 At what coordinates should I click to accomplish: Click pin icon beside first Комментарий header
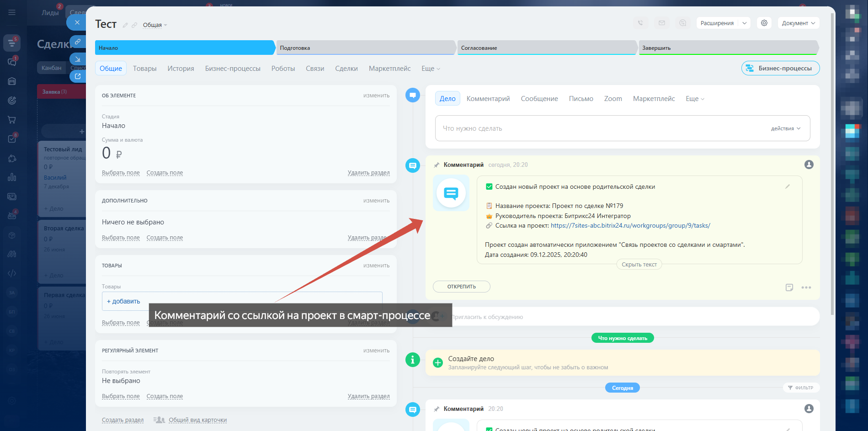(x=437, y=165)
